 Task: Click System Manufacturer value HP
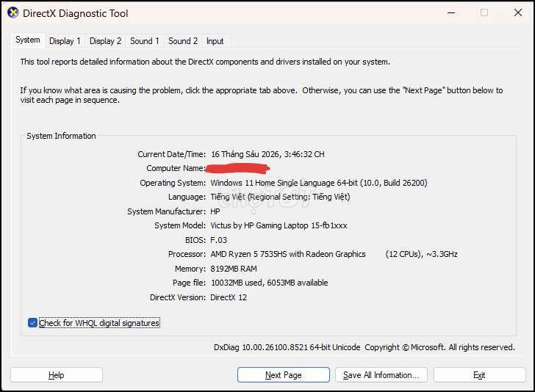[x=215, y=211]
